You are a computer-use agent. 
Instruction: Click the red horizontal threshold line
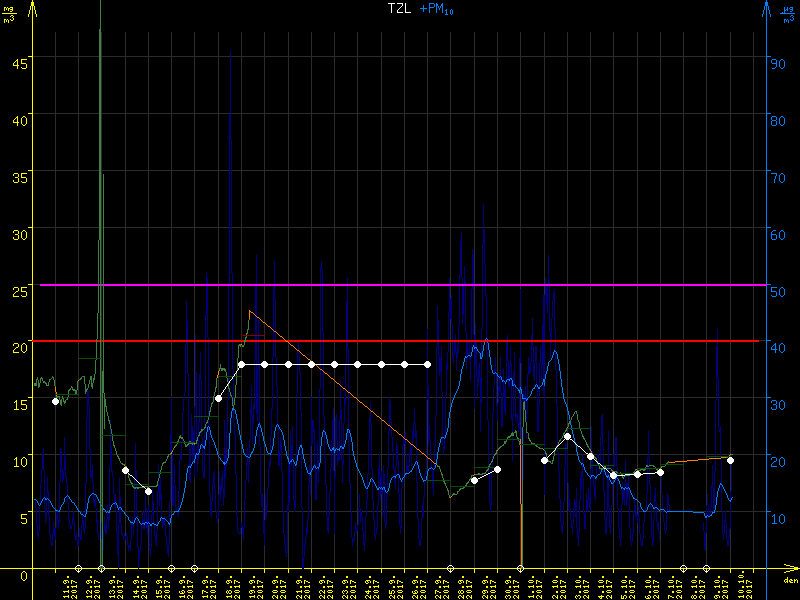coord(400,341)
